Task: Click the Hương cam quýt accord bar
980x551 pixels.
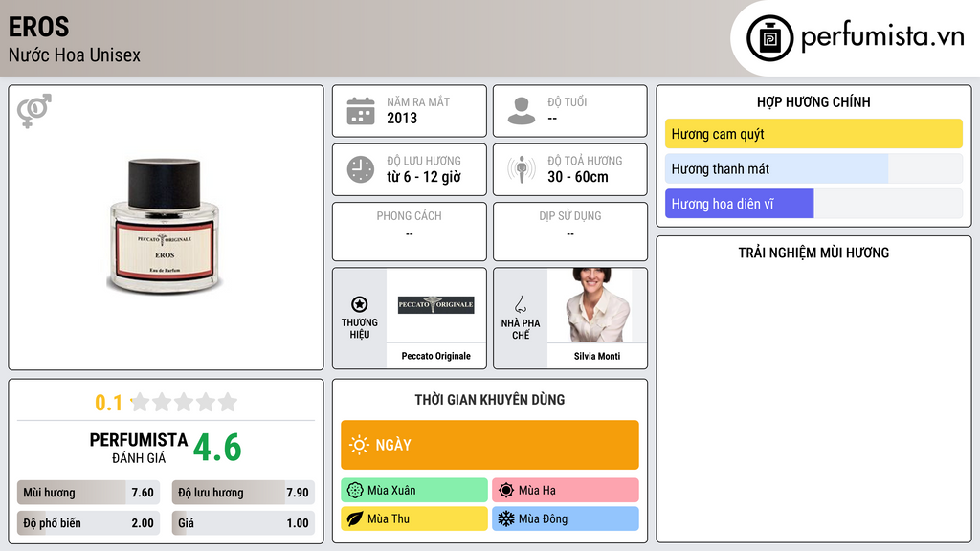Action: tap(813, 134)
